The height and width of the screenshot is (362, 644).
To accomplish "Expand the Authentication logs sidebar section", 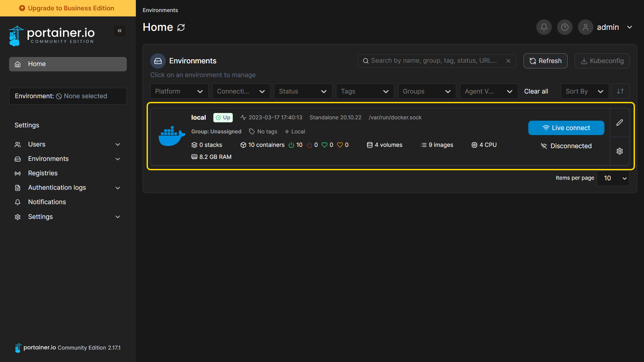I will pos(118,188).
